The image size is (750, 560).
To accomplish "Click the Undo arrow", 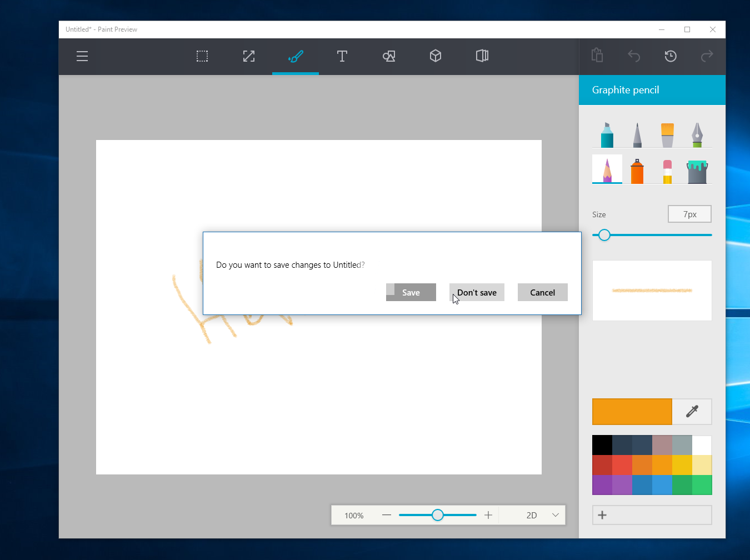I will tap(634, 56).
